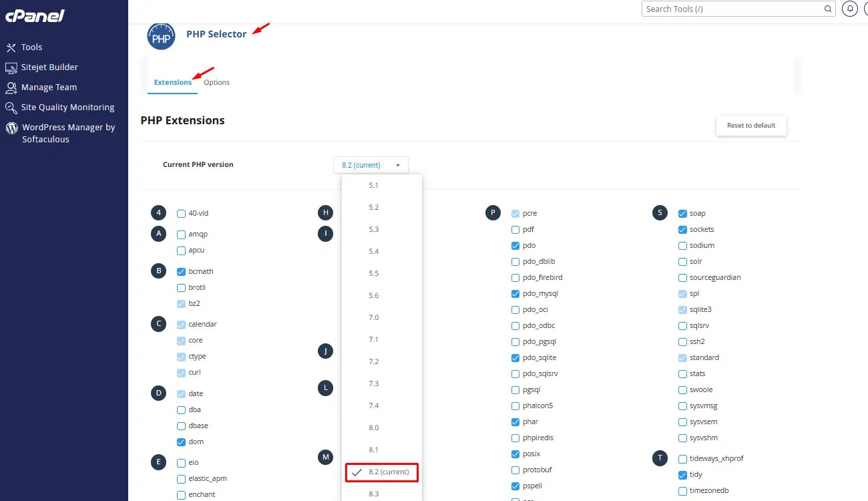This screenshot has width=868, height=501.
Task: Click the letter D section badge
Action: 158,393
